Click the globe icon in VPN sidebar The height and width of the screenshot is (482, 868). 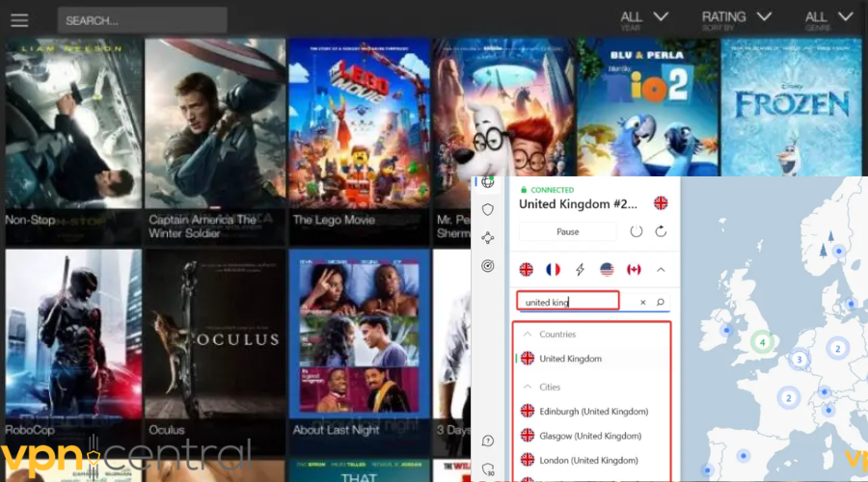coord(488,181)
